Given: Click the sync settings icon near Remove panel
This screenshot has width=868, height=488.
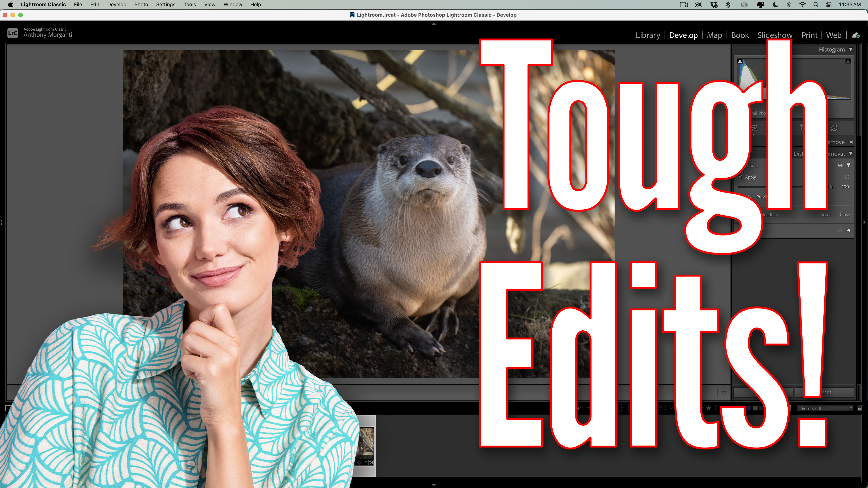Looking at the screenshot, I should (x=834, y=128).
